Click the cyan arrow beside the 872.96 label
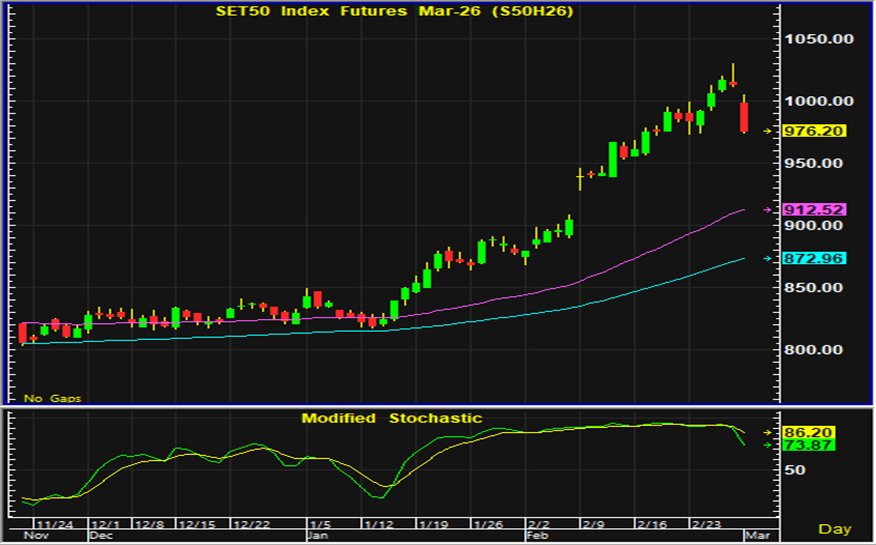 pos(768,259)
